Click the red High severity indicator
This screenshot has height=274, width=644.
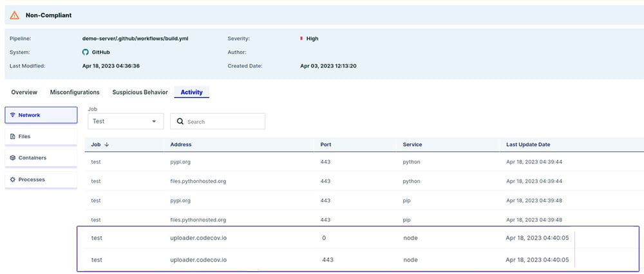301,39
